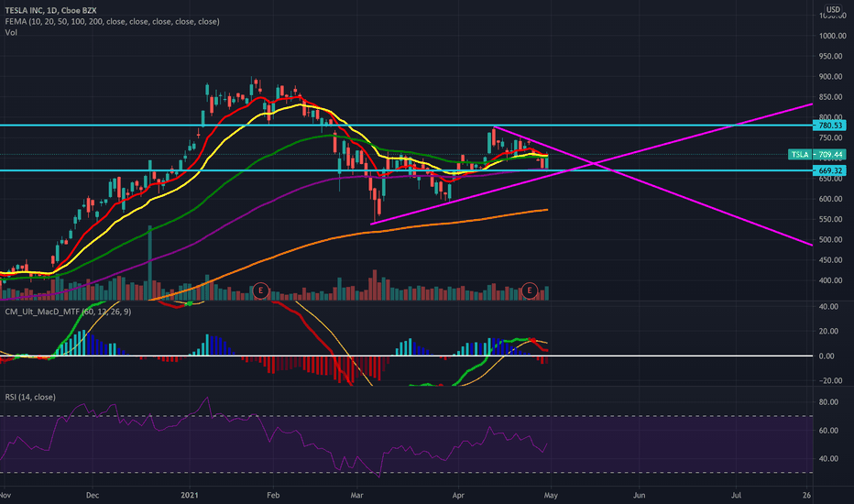Image resolution: width=854 pixels, height=504 pixels.
Task: Select the upper cyan horizontal line at 780.53
Action: (x=406, y=126)
